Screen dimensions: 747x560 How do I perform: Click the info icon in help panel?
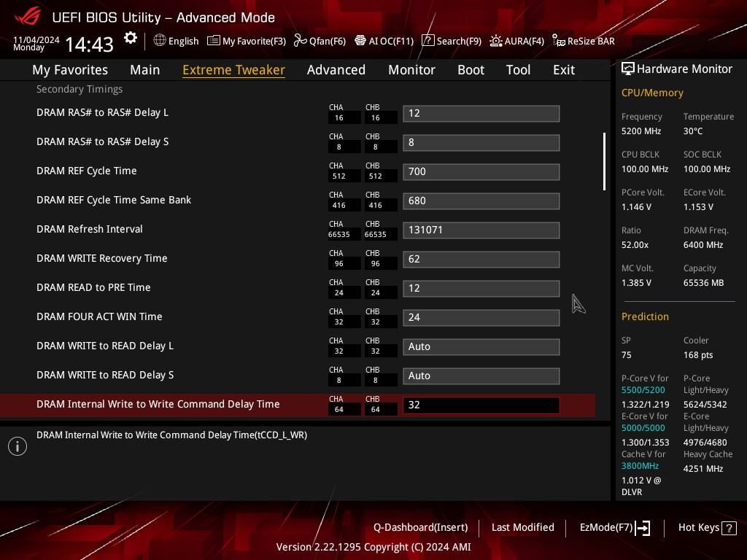pyautogui.click(x=18, y=446)
